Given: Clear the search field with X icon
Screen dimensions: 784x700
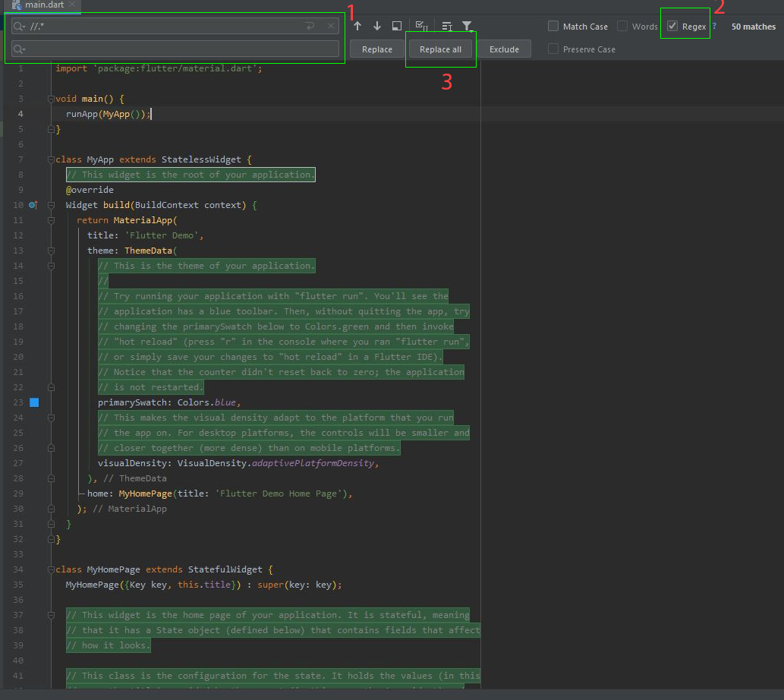Looking at the screenshot, I should click(331, 26).
